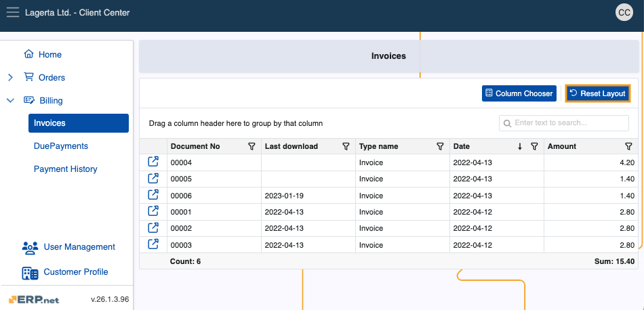644x310 pixels.
Task: Select document number 00005 cell
Action: click(214, 179)
